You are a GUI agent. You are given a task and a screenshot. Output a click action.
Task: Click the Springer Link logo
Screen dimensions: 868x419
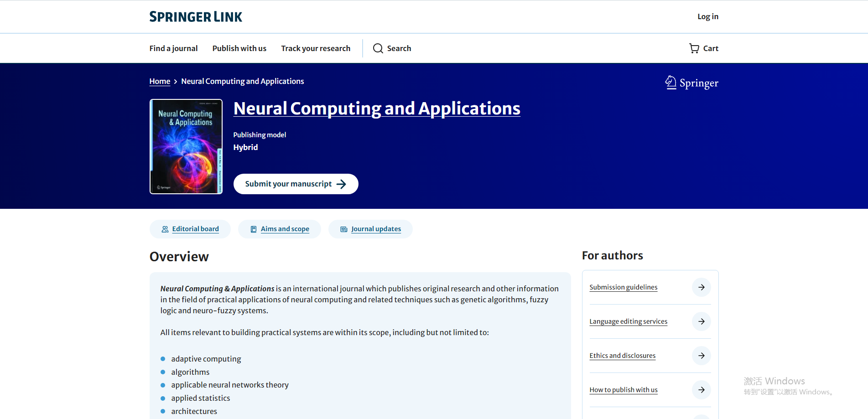click(x=196, y=17)
